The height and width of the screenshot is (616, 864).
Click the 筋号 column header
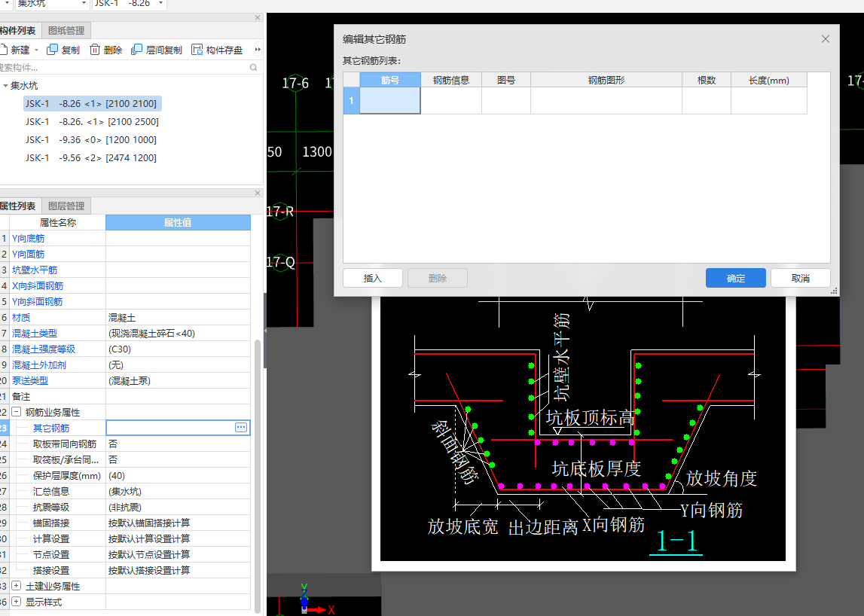(x=390, y=80)
